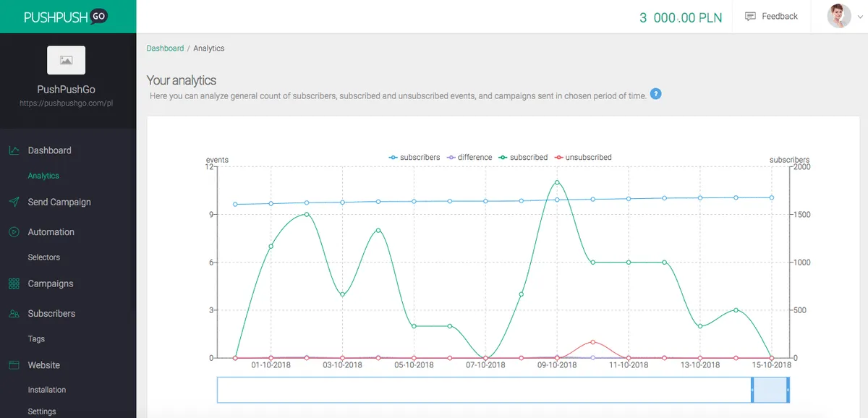Image resolution: width=868 pixels, height=418 pixels.
Task: Click the Send Campaign paper plane icon
Action: (14, 202)
